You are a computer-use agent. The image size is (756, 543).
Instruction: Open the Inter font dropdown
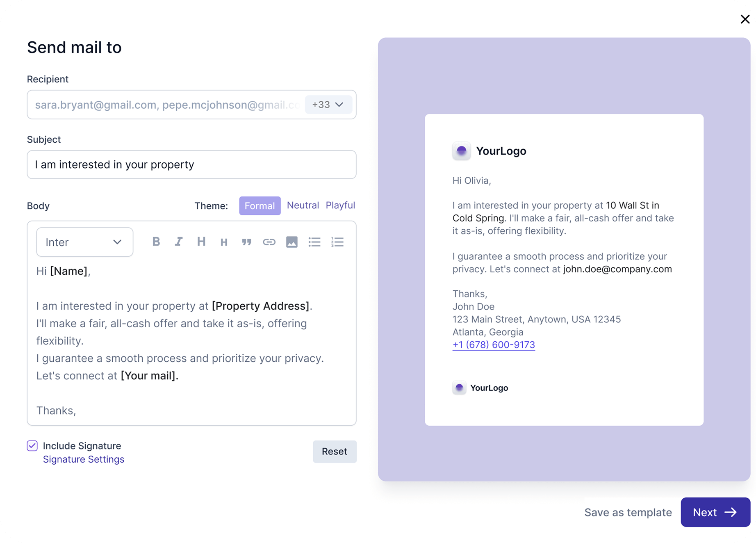(84, 242)
